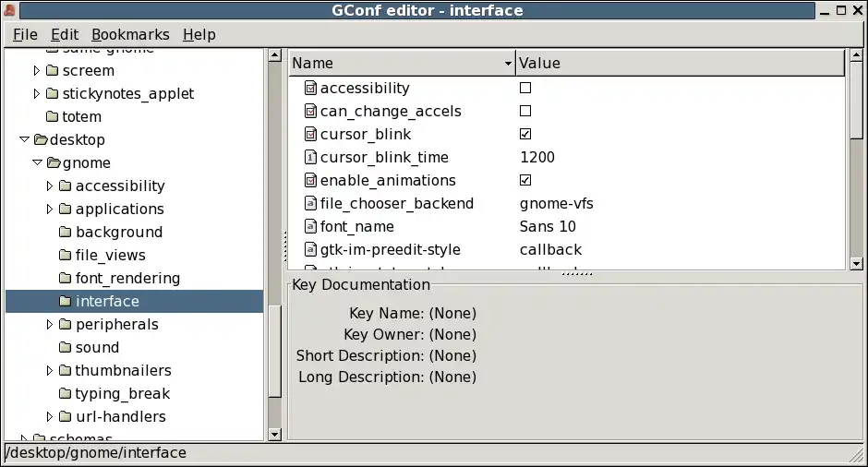Screen dimensions: 868x467
Task: Open the Bookmarks menu
Action: coord(130,34)
